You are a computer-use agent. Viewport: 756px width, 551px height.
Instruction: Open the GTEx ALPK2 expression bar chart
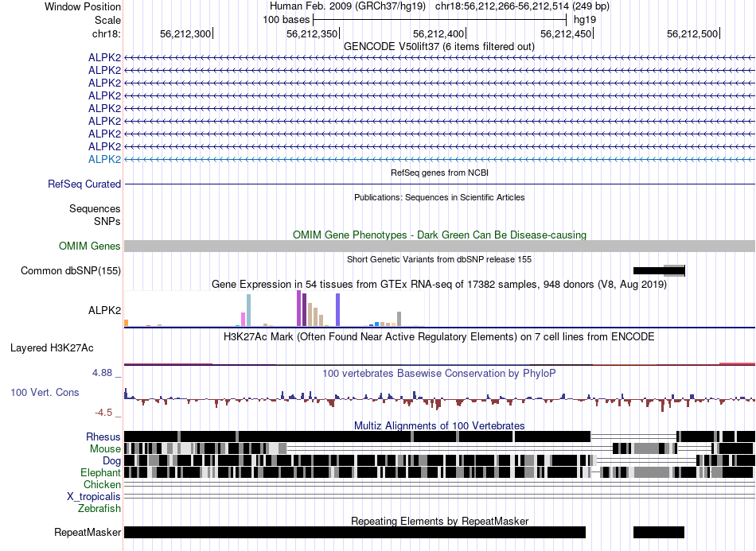coord(274,308)
